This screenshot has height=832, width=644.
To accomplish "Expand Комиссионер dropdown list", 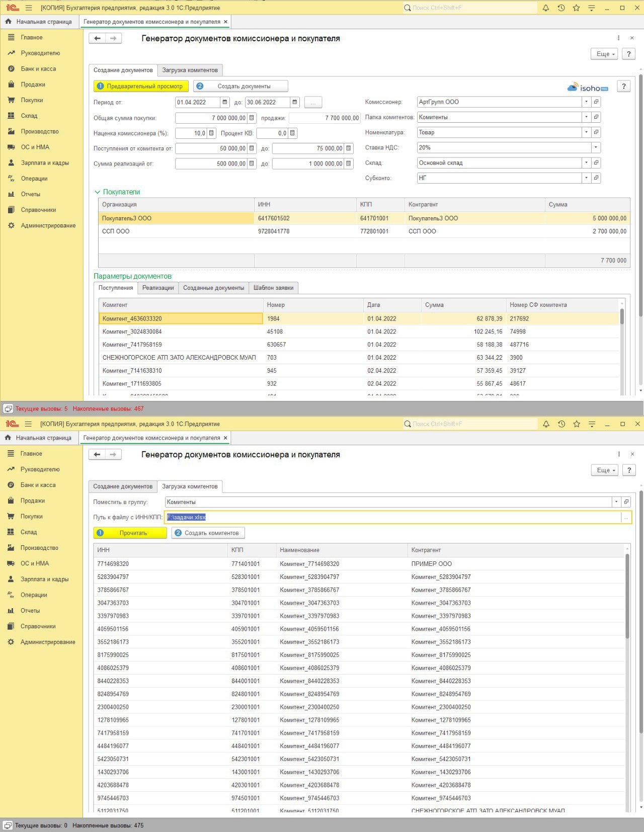I will [586, 102].
